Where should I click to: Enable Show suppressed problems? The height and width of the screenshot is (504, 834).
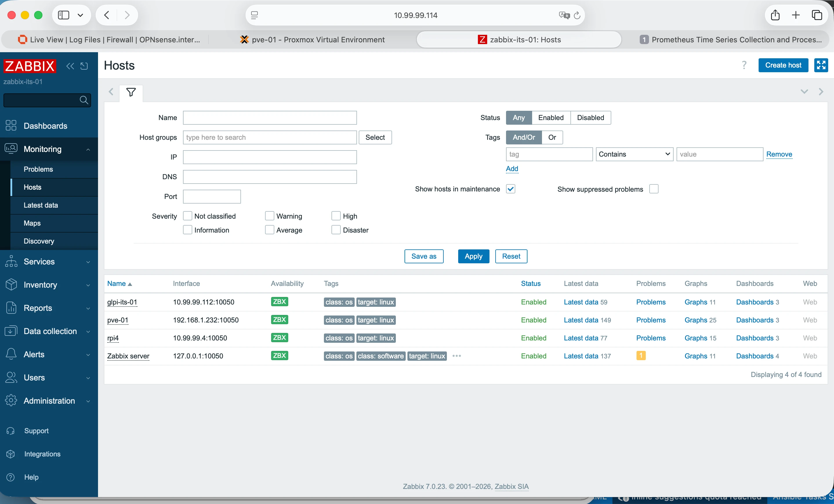(x=654, y=189)
